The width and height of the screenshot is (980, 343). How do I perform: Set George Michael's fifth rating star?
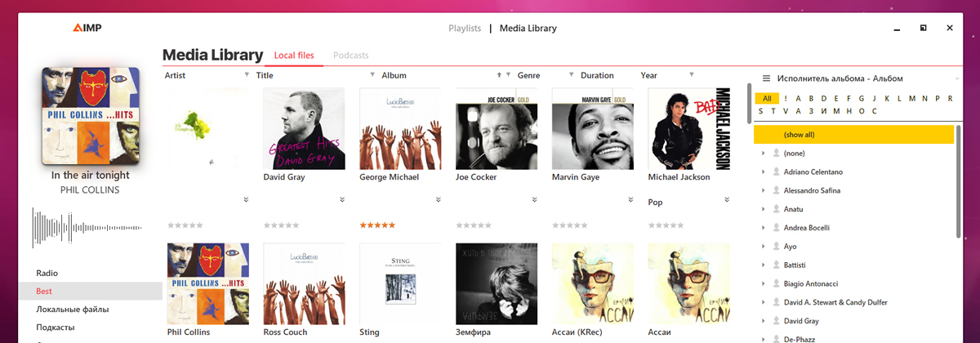pos(392,225)
